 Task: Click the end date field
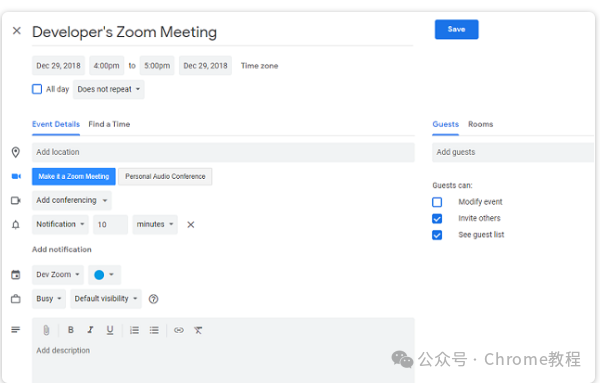click(x=205, y=66)
